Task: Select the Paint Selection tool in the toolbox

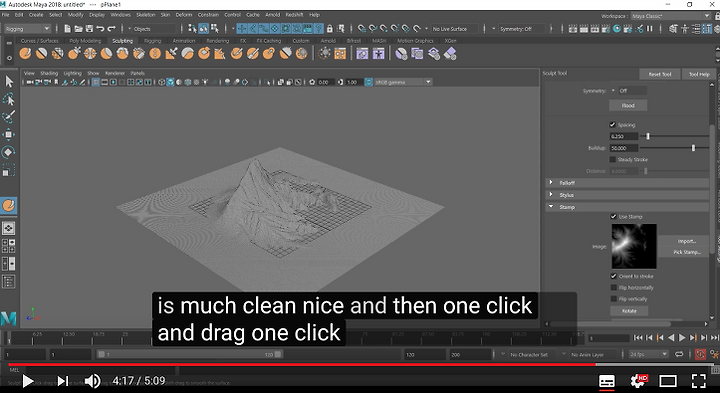Action: [9, 117]
